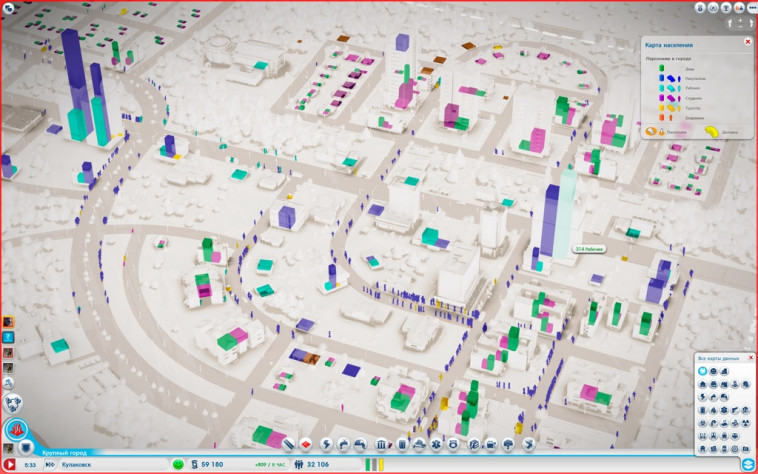The image size is (758, 474).
Task: Open the roads build menu
Action: tap(288, 444)
